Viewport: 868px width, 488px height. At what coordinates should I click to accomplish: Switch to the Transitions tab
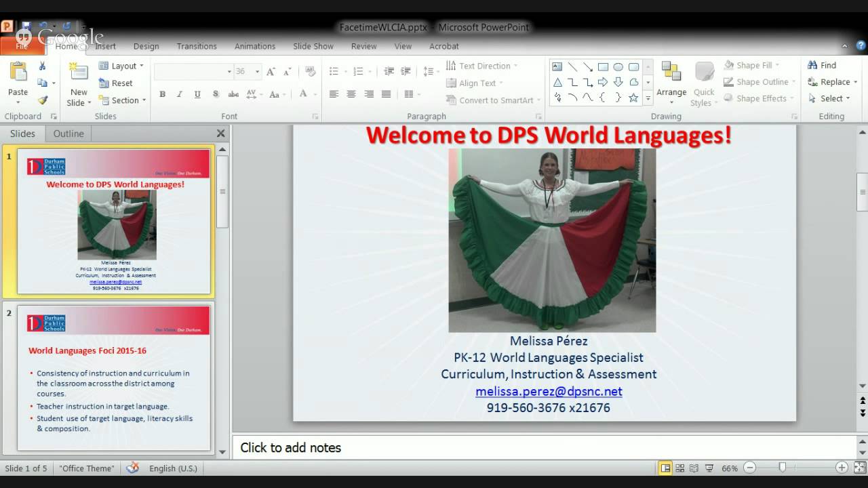[x=197, y=46]
